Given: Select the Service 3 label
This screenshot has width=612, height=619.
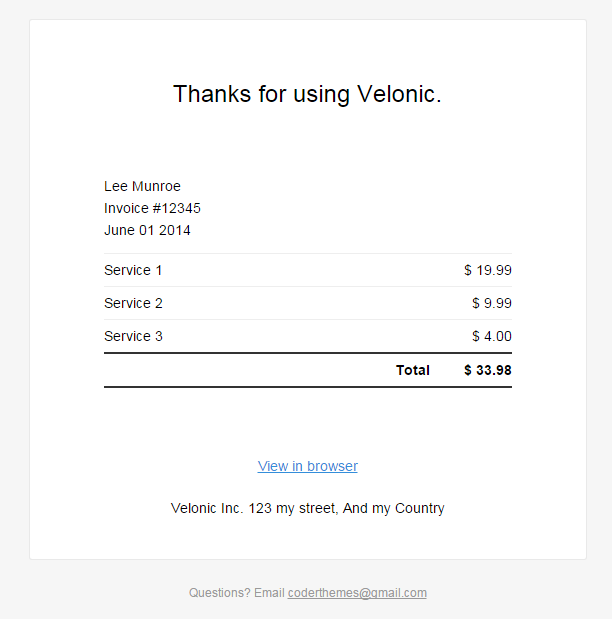Looking at the screenshot, I should click(x=133, y=336).
